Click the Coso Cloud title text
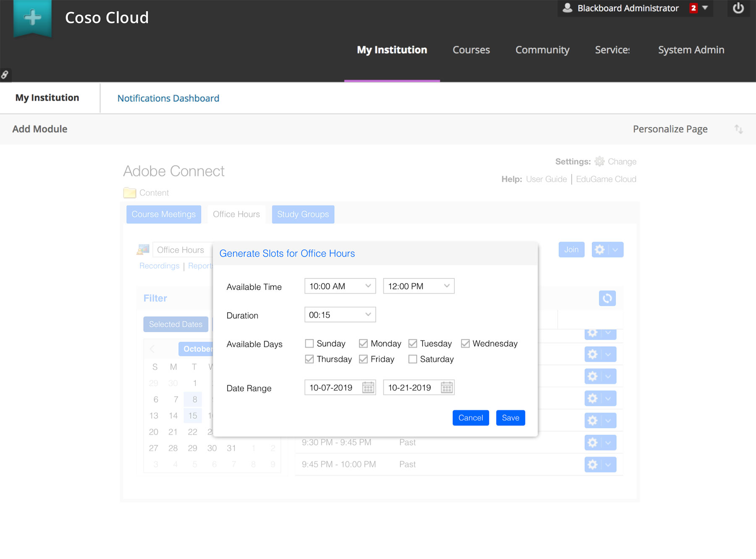This screenshot has height=559, width=756. [x=107, y=18]
